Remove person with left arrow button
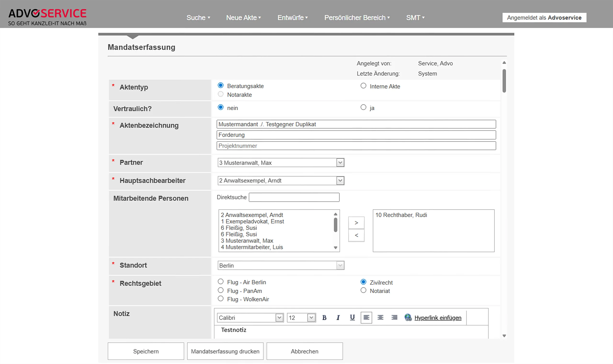Viewport: 613px width, 364px height. click(x=356, y=235)
